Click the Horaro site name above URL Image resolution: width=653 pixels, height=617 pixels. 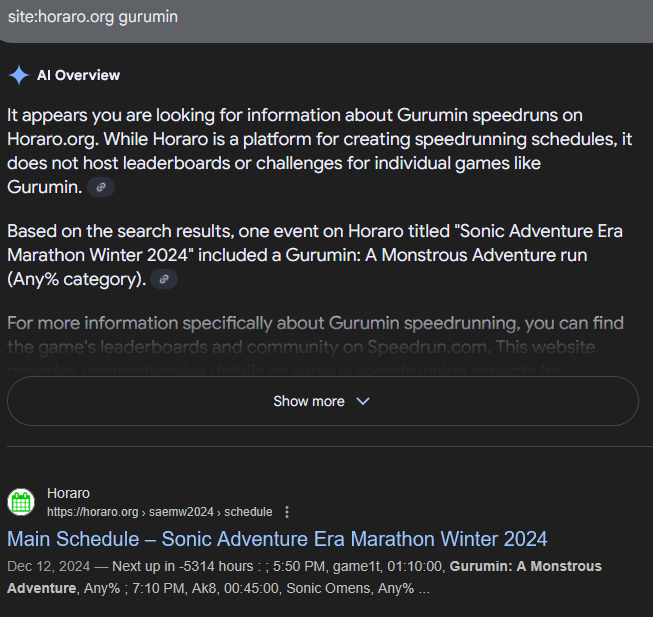click(68, 493)
